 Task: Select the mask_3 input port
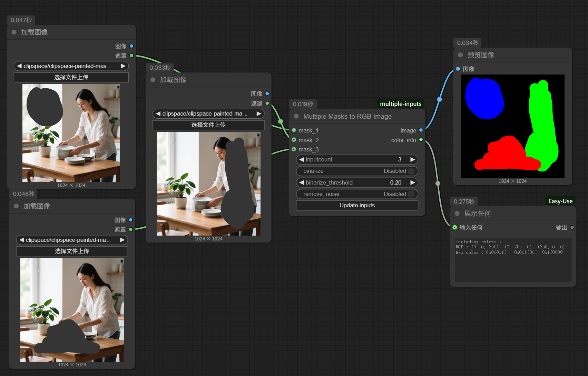[x=294, y=149]
